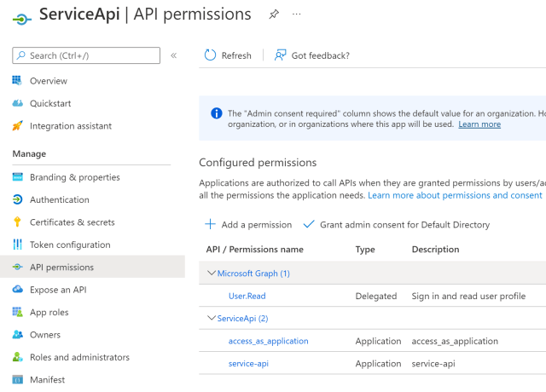Open Certificates & secrets

(x=72, y=222)
